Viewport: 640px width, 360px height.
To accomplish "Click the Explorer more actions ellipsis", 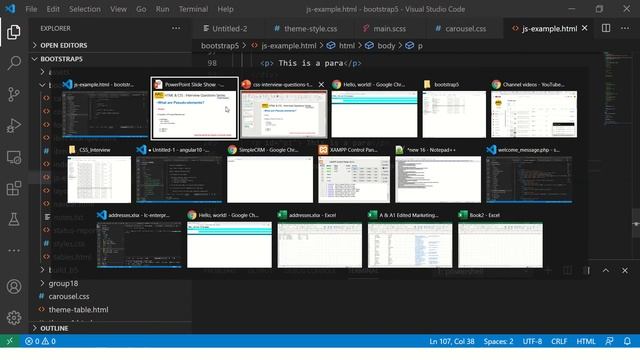I will [176, 28].
